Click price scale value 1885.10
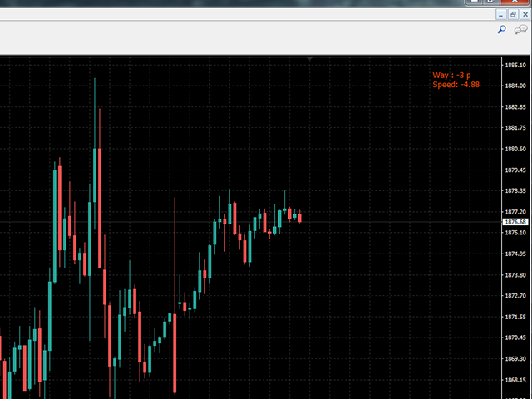Screen dimensions: 532x399 point(515,65)
